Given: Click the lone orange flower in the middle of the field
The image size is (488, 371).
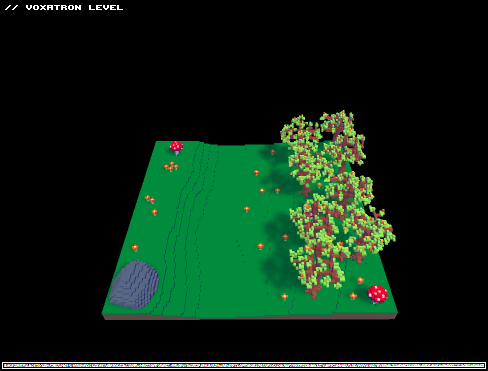Looking at the screenshot, I should (247, 209).
